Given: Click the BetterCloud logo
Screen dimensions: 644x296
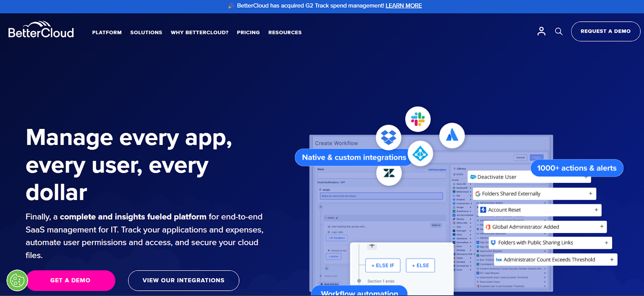Looking at the screenshot, I should click(x=41, y=30).
